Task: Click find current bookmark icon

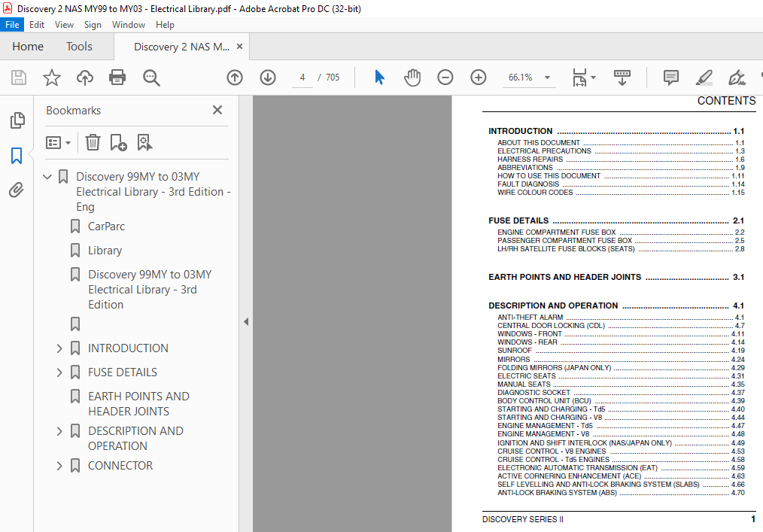Action: click(144, 143)
